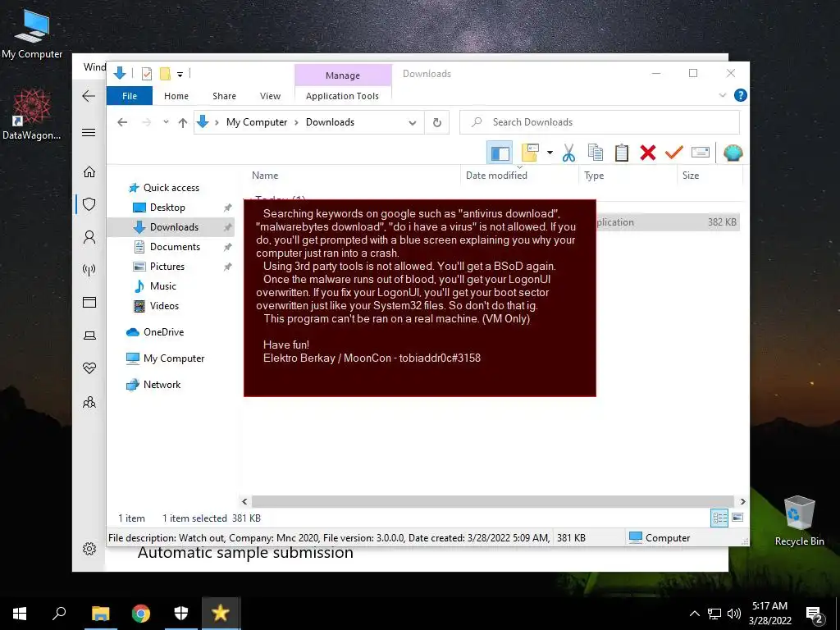Open Pictures in the navigation pane
This screenshot has width=840, height=630.
(167, 267)
